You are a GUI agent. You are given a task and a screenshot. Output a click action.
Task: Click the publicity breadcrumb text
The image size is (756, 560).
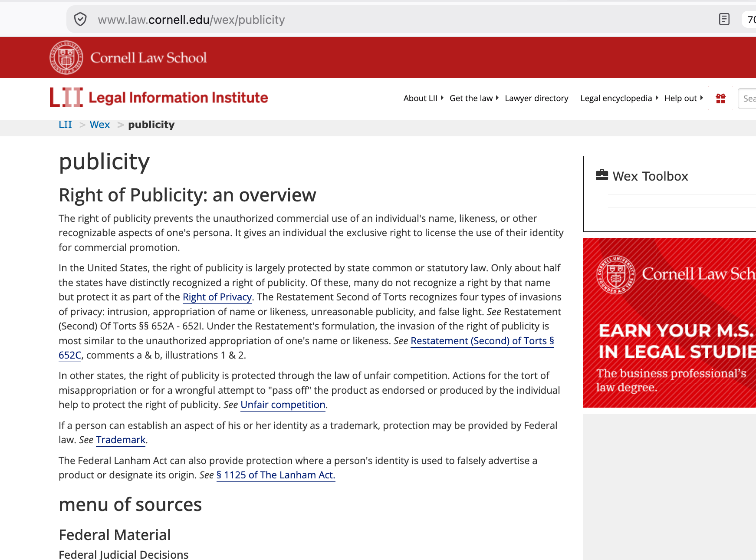[x=151, y=125]
